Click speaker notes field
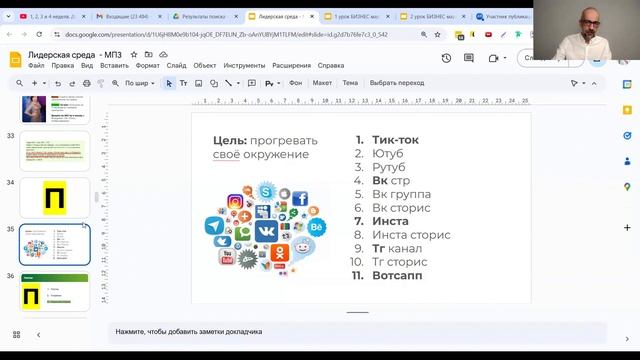Screen dimensions: 640x360 (357, 332)
